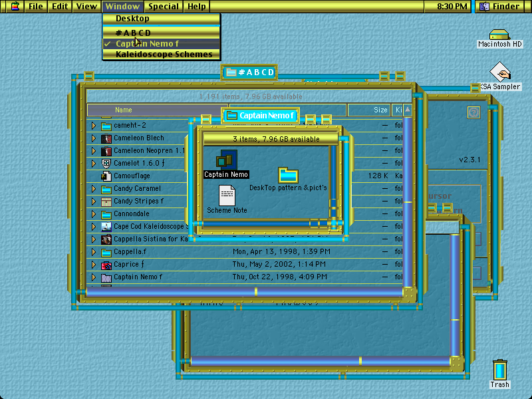Viewport: 532px width, 399px height.
Task: Click the Cape Cod Kaleidoscope row icon
Action: tap(106, 227)
